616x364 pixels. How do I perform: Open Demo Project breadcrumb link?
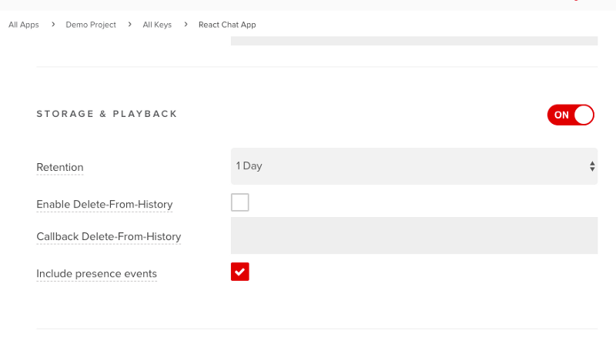click(x=91, y=25)
